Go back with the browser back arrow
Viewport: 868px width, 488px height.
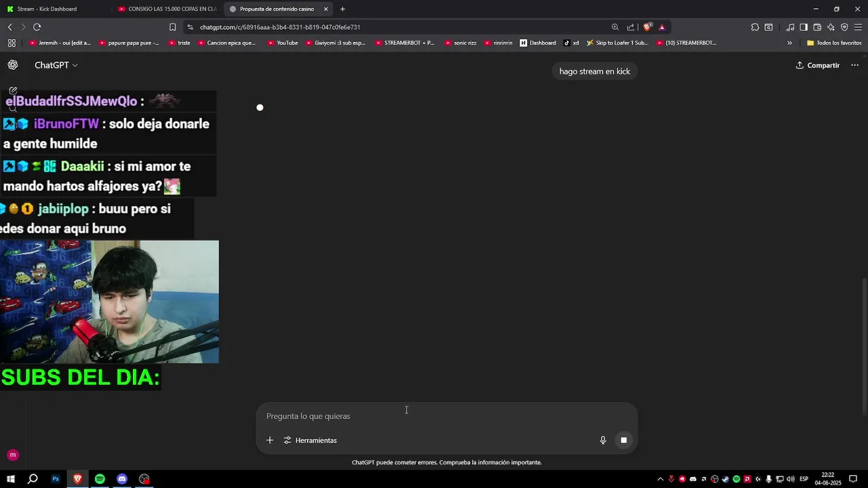coord(10,27)
